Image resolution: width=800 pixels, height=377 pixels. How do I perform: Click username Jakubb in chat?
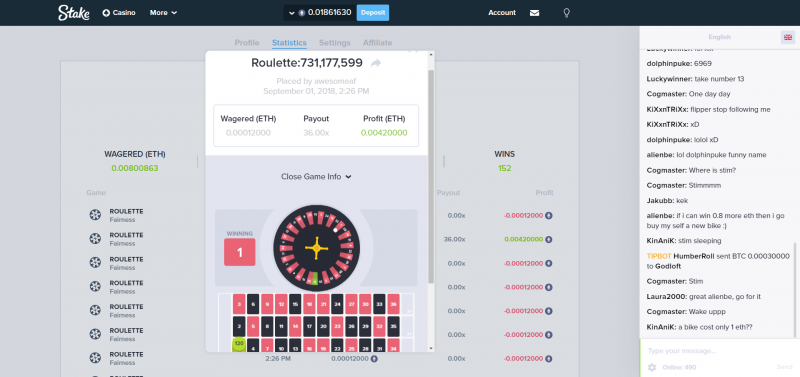[x=659, y=200]
